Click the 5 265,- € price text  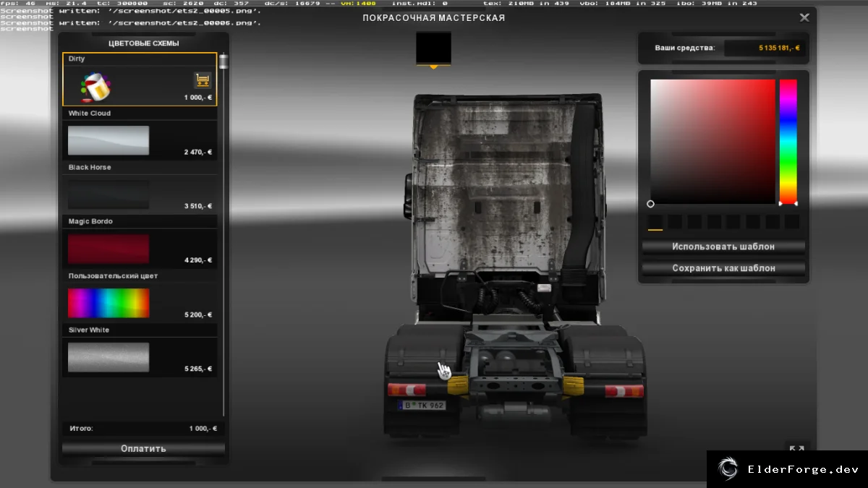(x=198, y=369)
